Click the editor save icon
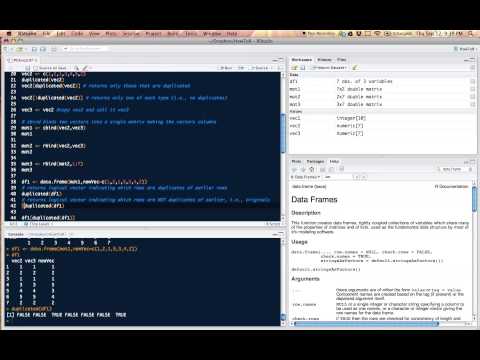The image size is (480, 360). [x=28, y=68]
